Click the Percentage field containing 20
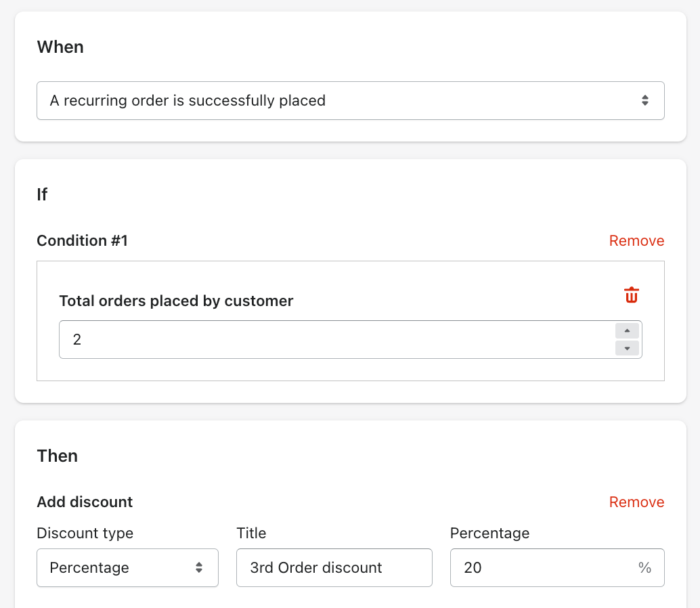700x608 pixels. [x=542, y=567]
